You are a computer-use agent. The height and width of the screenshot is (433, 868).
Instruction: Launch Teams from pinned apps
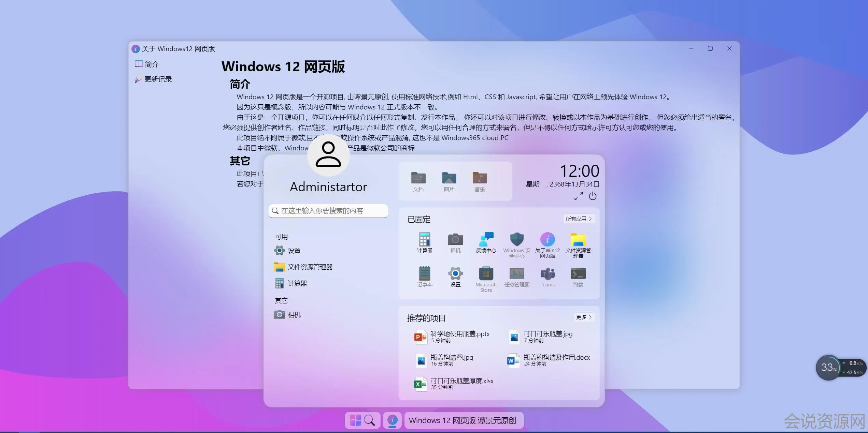click(547, 274)
